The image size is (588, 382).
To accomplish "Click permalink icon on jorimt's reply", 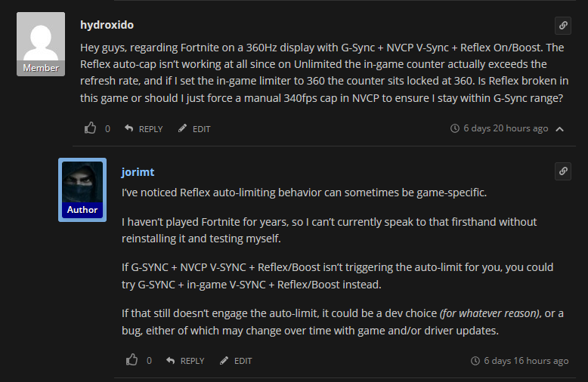I will click(563, 171).
